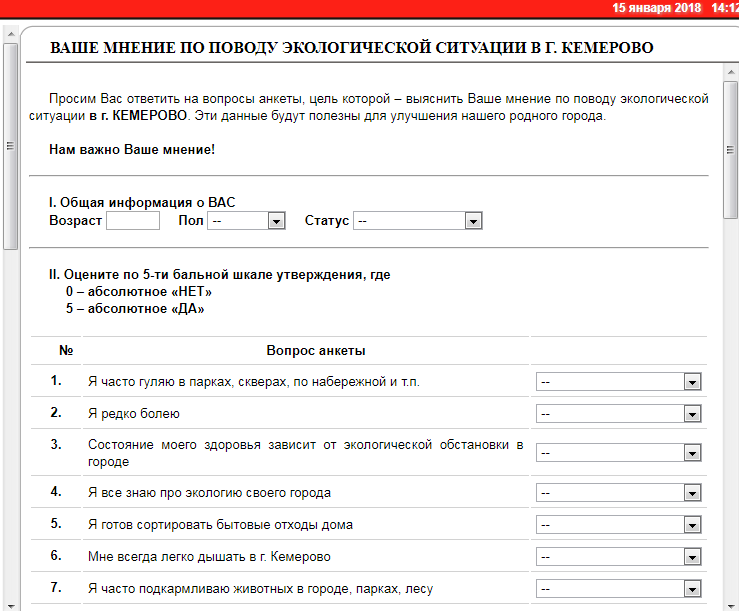Viewport: 739px width, 611px height.
Task: Select rating dropdown for question 4 about ecology knowledge
Action: (x=618, y=493)
